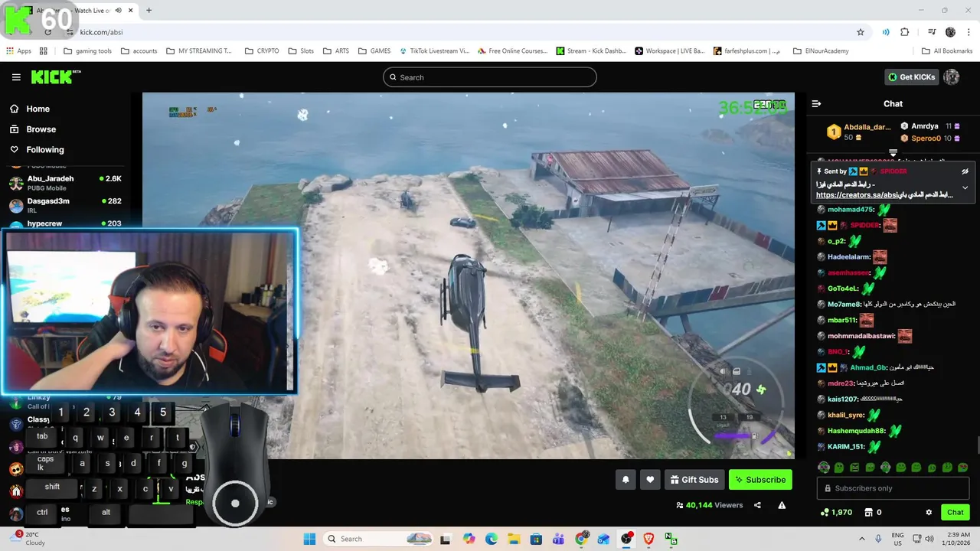Image resolution: width=980 pixels, height=551 pixels.
Task: Expand the gift leaderboard arrow
Action: pyautogui.click(x=893, y=153)
